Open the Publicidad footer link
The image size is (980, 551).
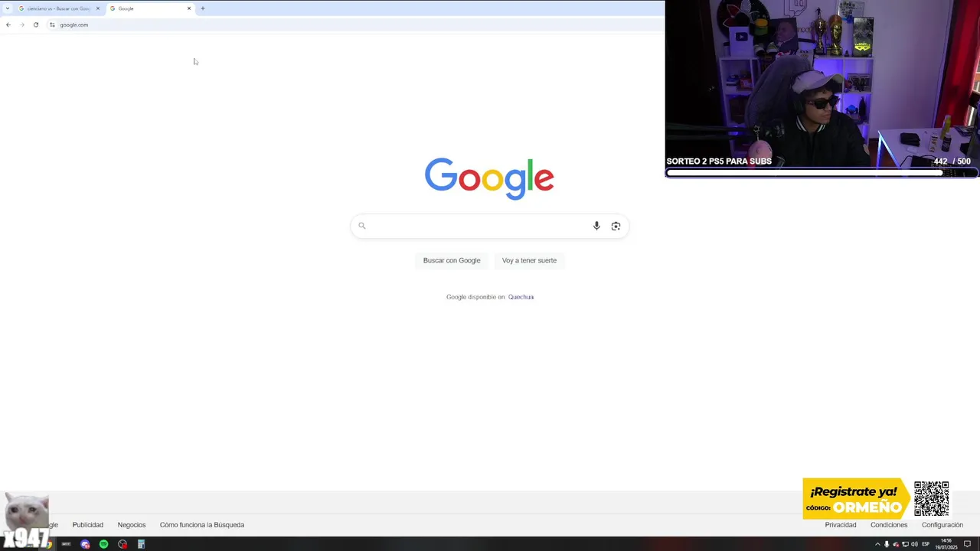(88, 525)
